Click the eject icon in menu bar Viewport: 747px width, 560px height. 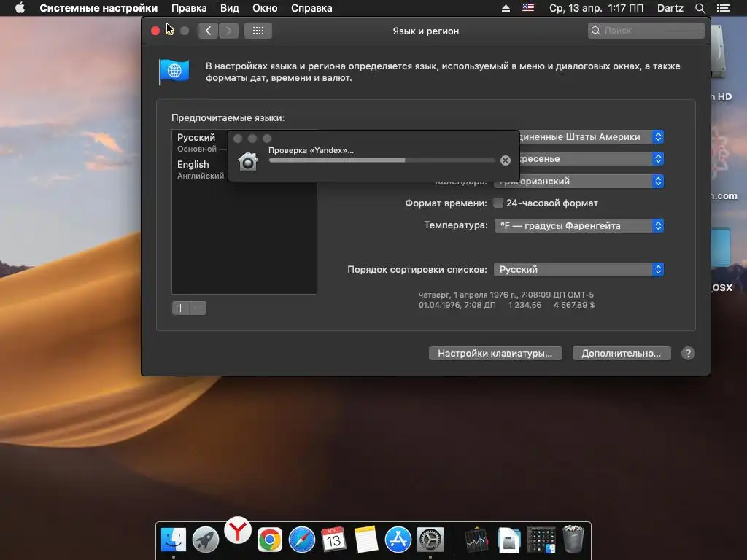[506, 8]
